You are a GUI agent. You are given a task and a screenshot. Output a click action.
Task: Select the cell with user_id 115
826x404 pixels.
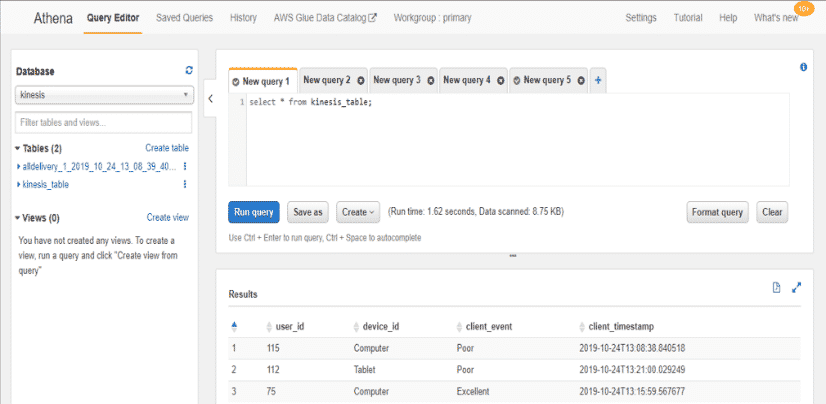tap(273, 348)
